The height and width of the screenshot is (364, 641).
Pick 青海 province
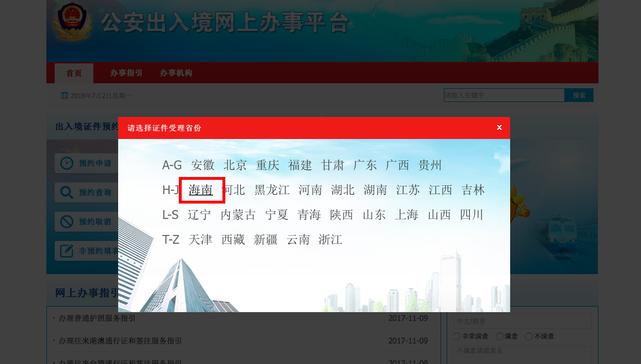[x=309, y=215]
